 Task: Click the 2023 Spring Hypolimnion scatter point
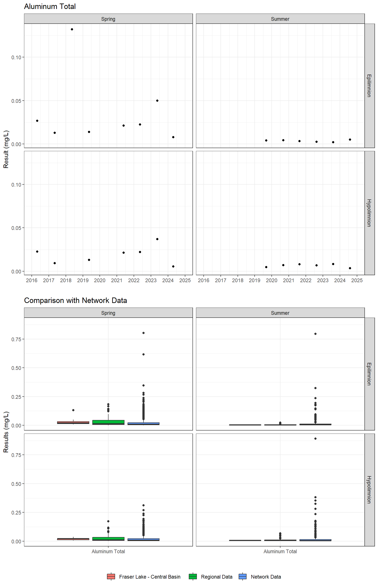[157, 239]
